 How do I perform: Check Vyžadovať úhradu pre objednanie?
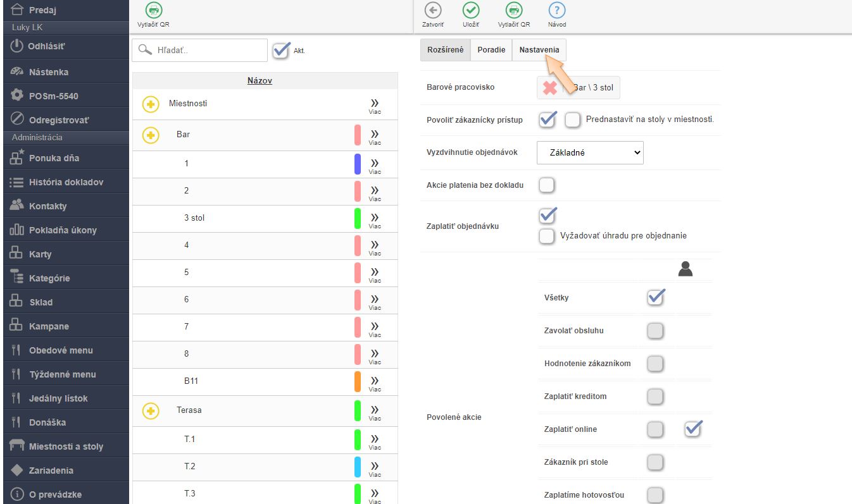tap(546, 236)
